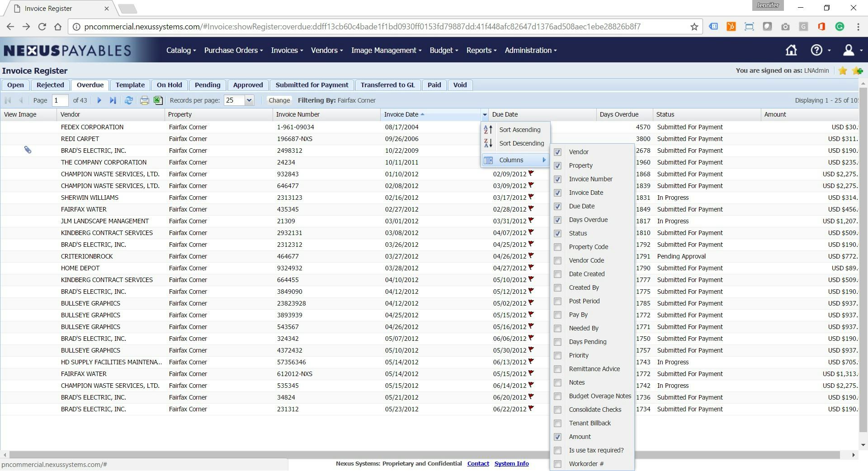Click the page number input field
Viewport: 868px width, 471px height.
[x=60, y=100]
